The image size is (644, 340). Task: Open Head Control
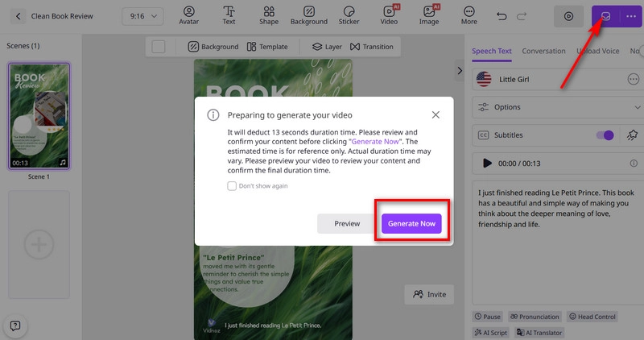[x=592, y=317]
